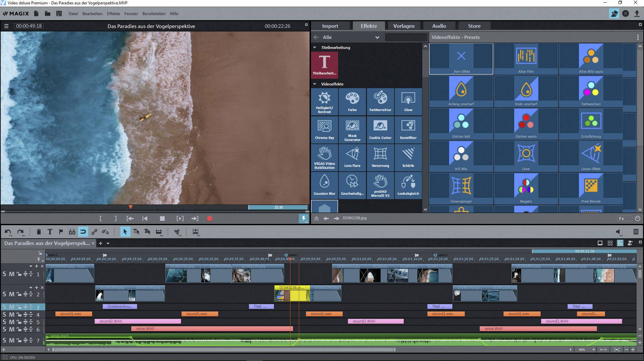Open the Lens Flare effect

352,158
